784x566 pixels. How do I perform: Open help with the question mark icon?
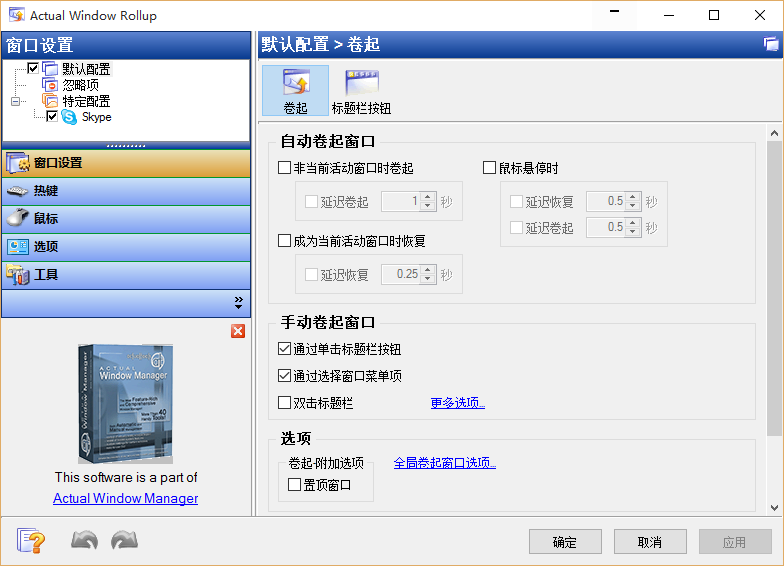(x=31, y=541)
